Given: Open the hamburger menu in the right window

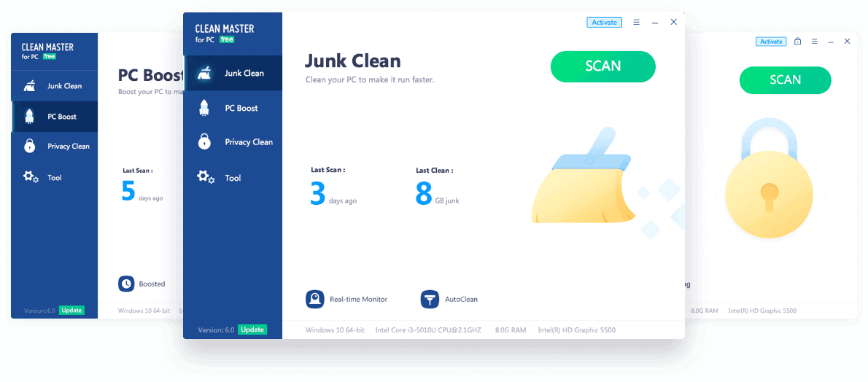Looking at the screenshot, I should (x=815, y=42).
